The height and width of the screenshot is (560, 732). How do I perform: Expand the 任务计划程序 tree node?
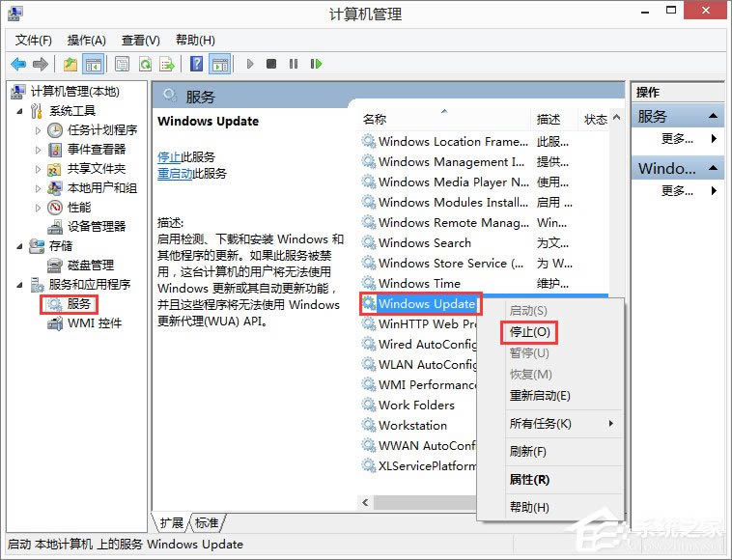click(x=39, y=129)
